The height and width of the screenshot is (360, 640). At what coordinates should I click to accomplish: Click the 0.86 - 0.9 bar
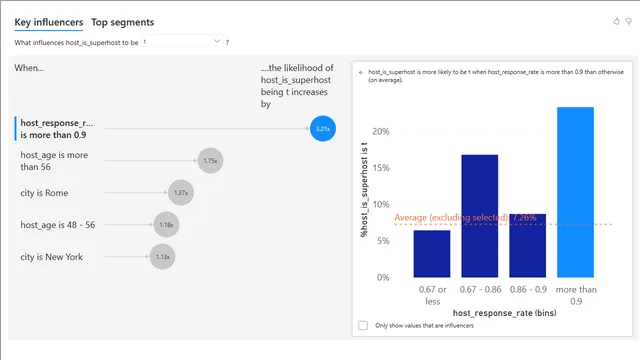tap(527, 246)
